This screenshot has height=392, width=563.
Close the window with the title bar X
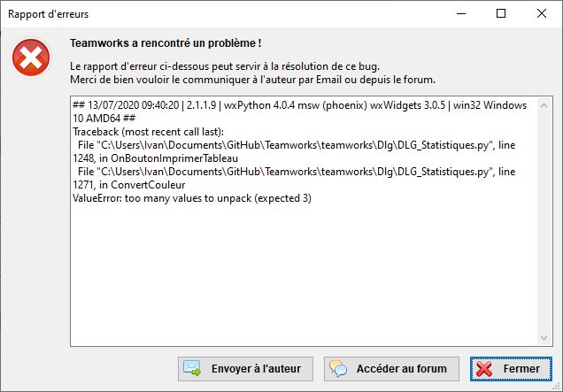[542, 13]
